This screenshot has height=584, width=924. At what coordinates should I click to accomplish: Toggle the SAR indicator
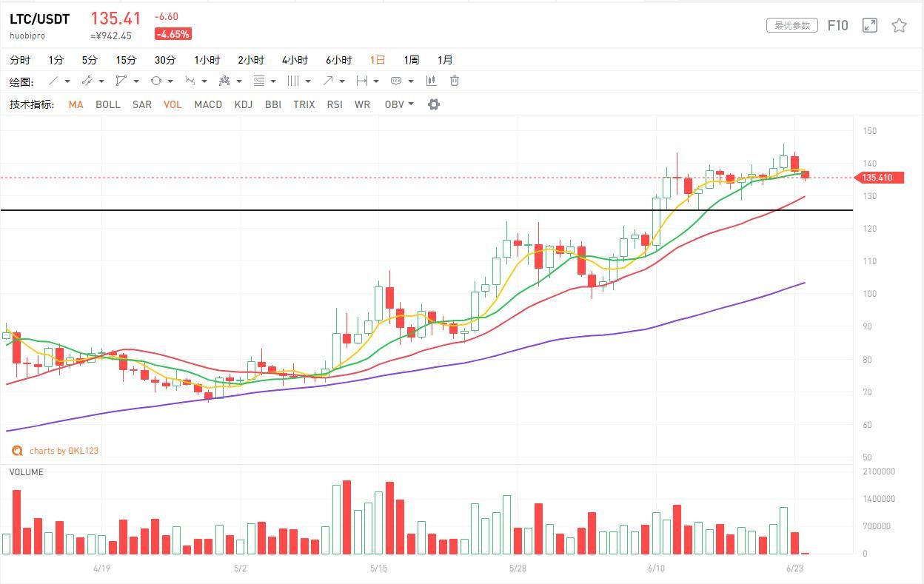coord(142,104)
